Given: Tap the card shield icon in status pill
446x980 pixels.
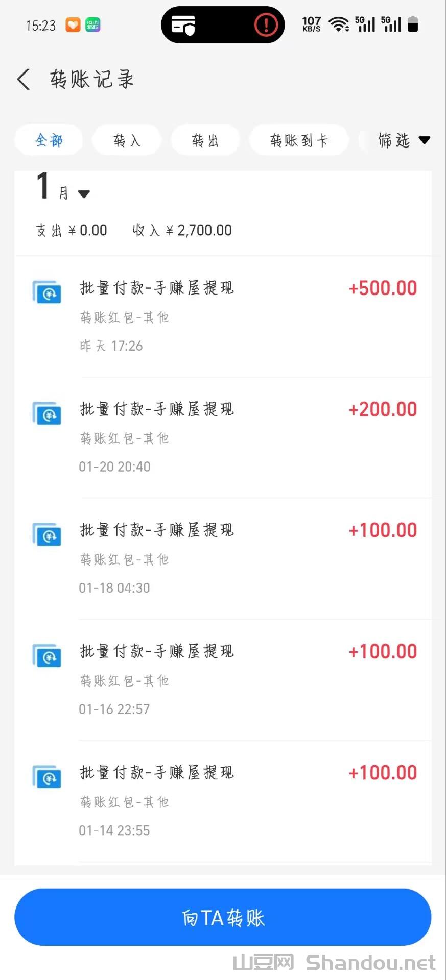Looking at the screenshot, I should 183,24.
